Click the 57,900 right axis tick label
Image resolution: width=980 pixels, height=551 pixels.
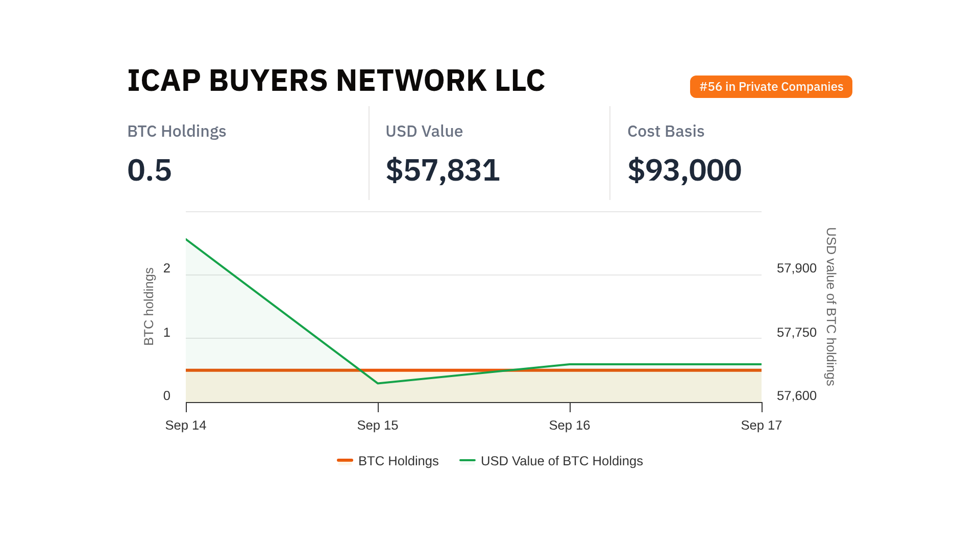tap(796, 268)
